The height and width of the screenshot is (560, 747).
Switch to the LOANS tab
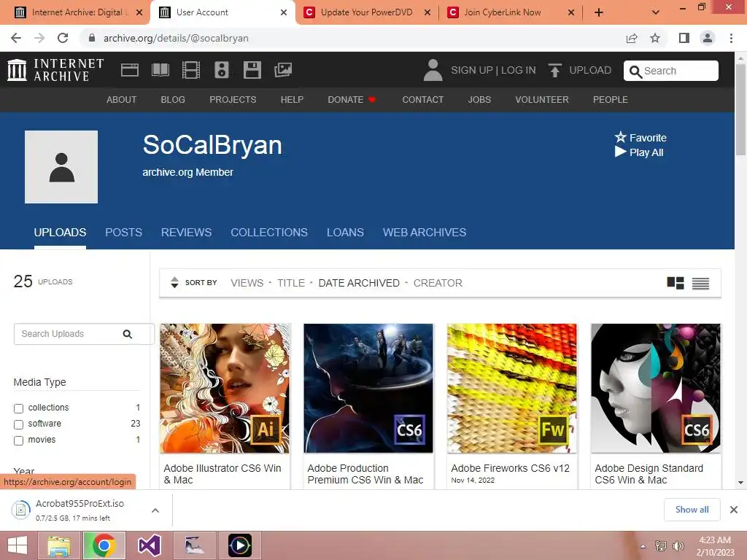(x=345, y=233)
